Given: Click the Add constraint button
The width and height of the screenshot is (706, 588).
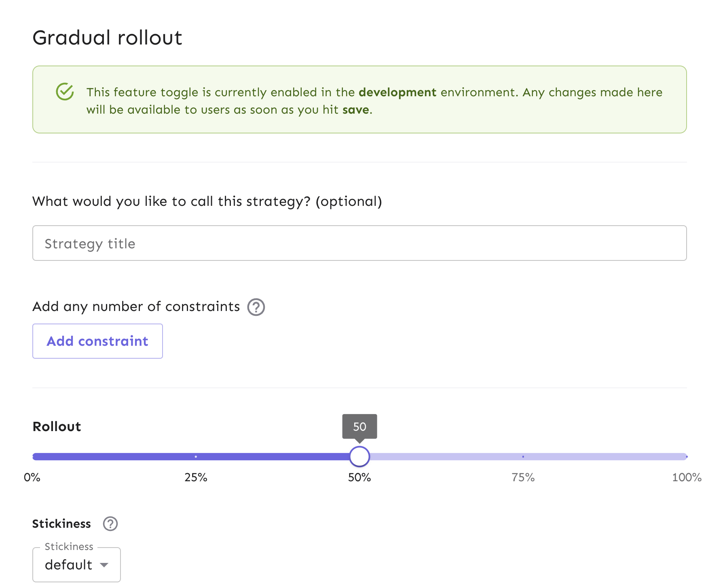Looking at the screenshot, I should pos(97,341).
